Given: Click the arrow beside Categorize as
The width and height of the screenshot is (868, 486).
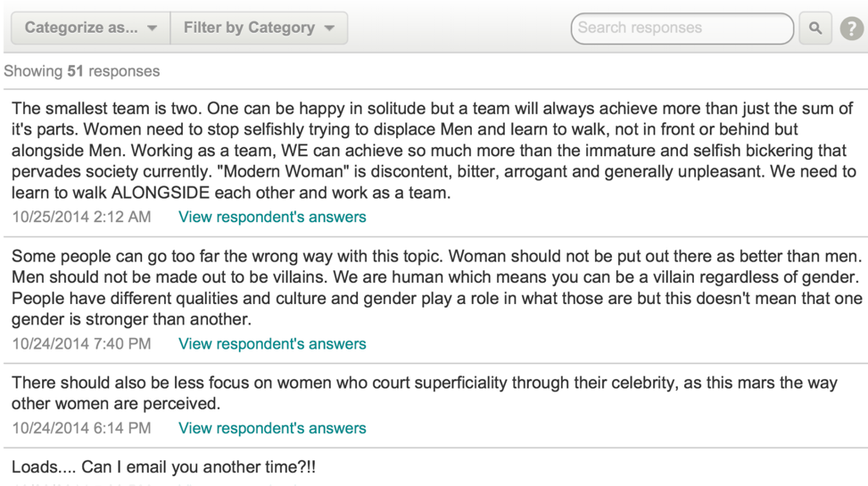Looking at the screenshot, I should tap(153, 29).
